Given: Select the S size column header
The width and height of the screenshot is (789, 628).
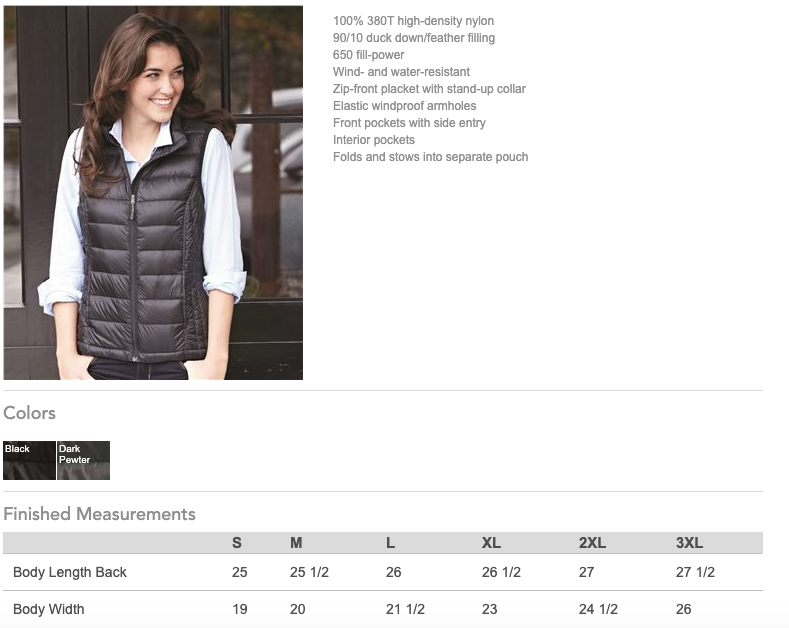Looking at the screenshot, I should pyautogui.click(x=236, y=542).
